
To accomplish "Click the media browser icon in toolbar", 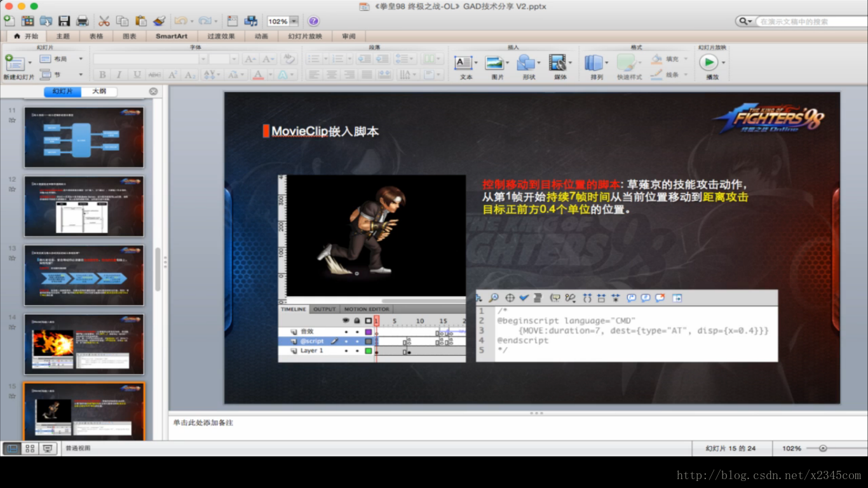I will pos(251,21).
